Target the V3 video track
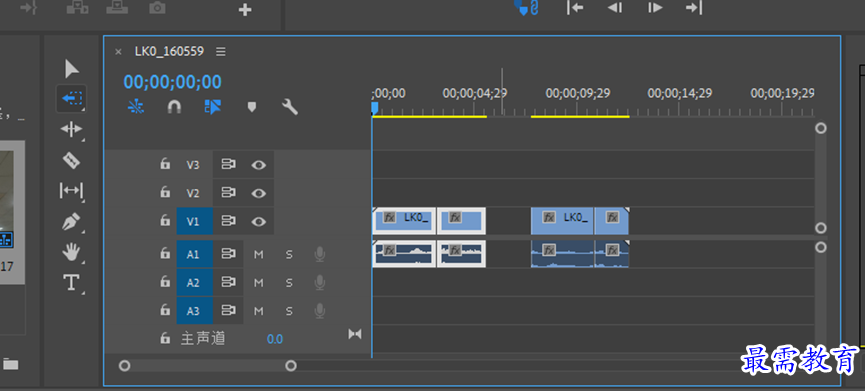The image size is (865, 391). tap(194, 165)
